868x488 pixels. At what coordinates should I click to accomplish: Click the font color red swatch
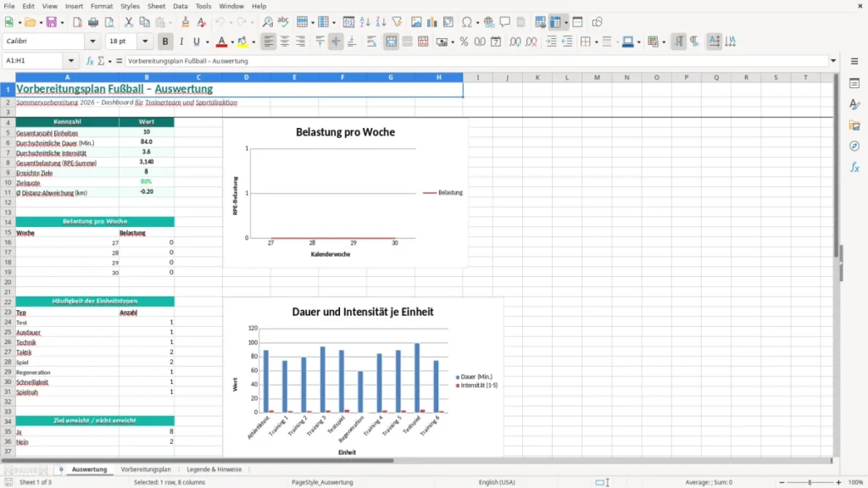pyautogui.click(x=221, y=42)
